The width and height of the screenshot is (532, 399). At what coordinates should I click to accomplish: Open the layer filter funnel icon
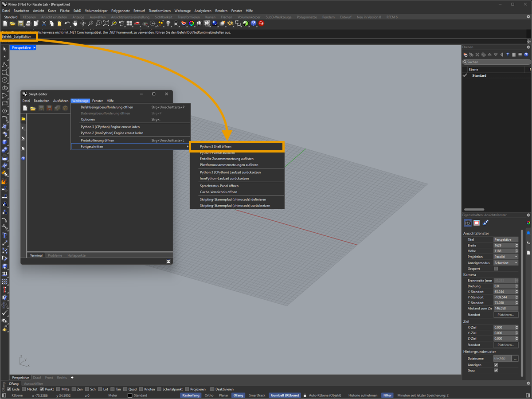[508, 55]
